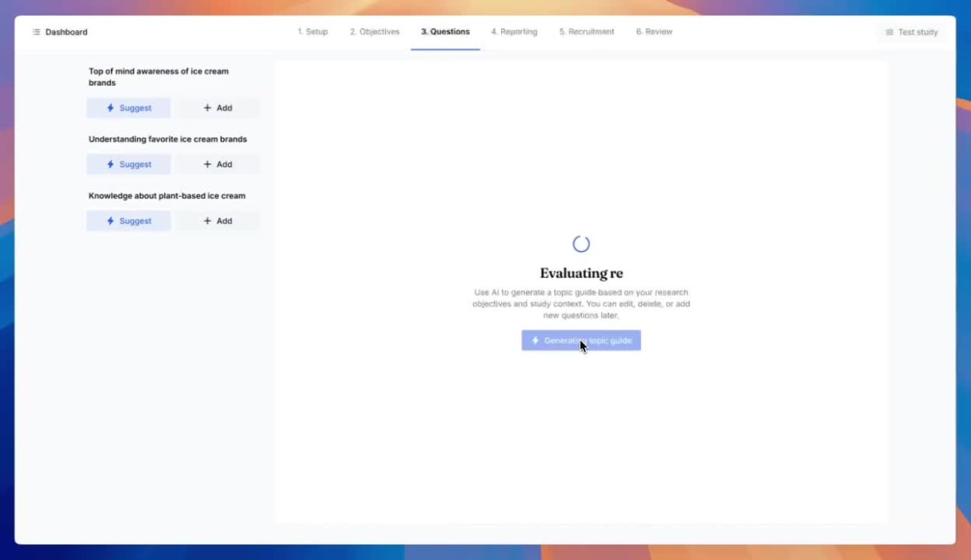971x560 pixels.
Task: Add a question under top of mind awareness
Action: coord(218,108)
